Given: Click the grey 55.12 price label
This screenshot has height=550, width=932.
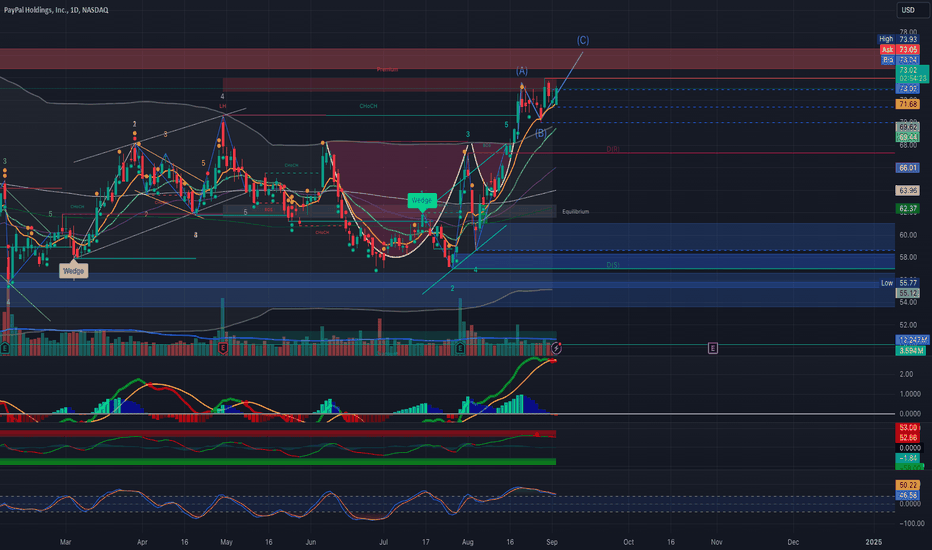Looking at the screenshot, I should pyautogui.click(x=908, y=294).
